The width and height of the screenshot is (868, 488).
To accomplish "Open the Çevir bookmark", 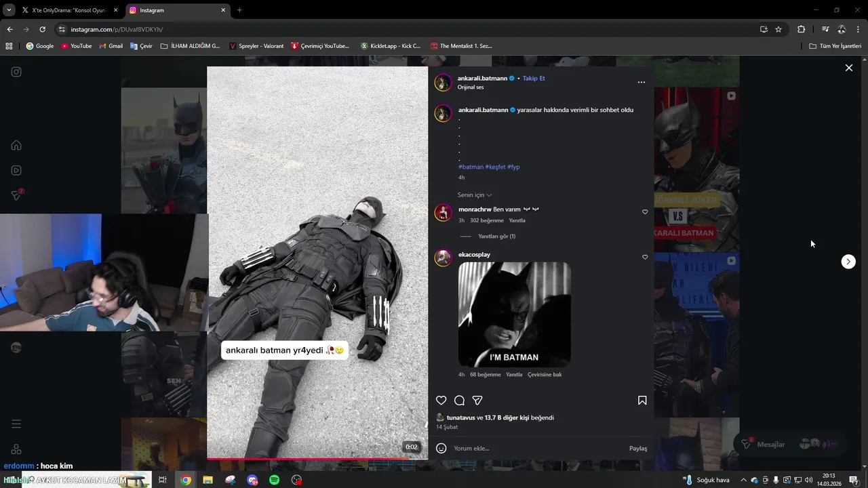I will [141, 46].
